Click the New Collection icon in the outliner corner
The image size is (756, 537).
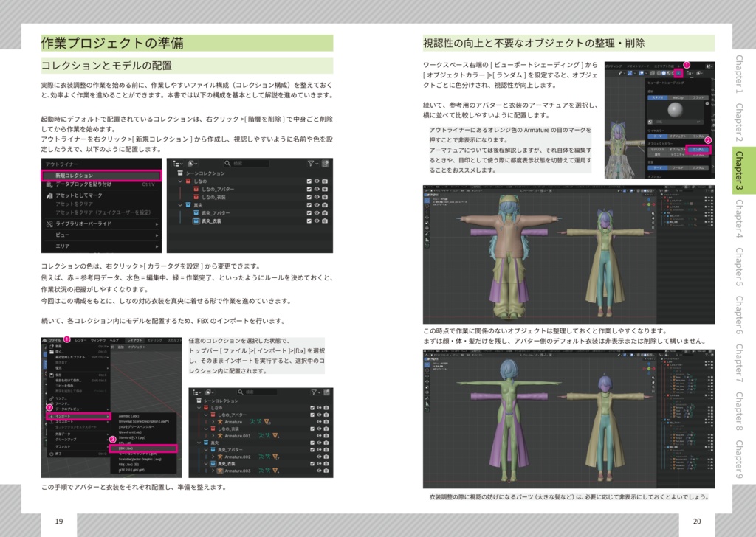click(325, 163)
